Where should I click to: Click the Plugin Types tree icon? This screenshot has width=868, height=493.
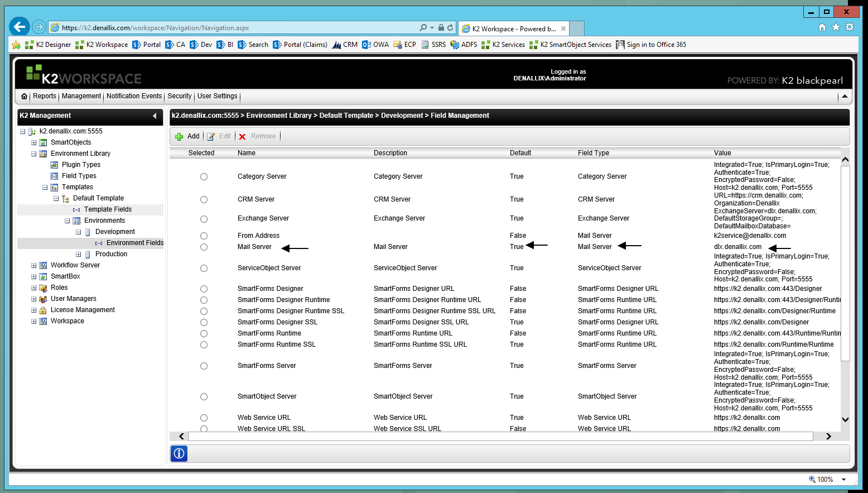[x=54, y=165]
